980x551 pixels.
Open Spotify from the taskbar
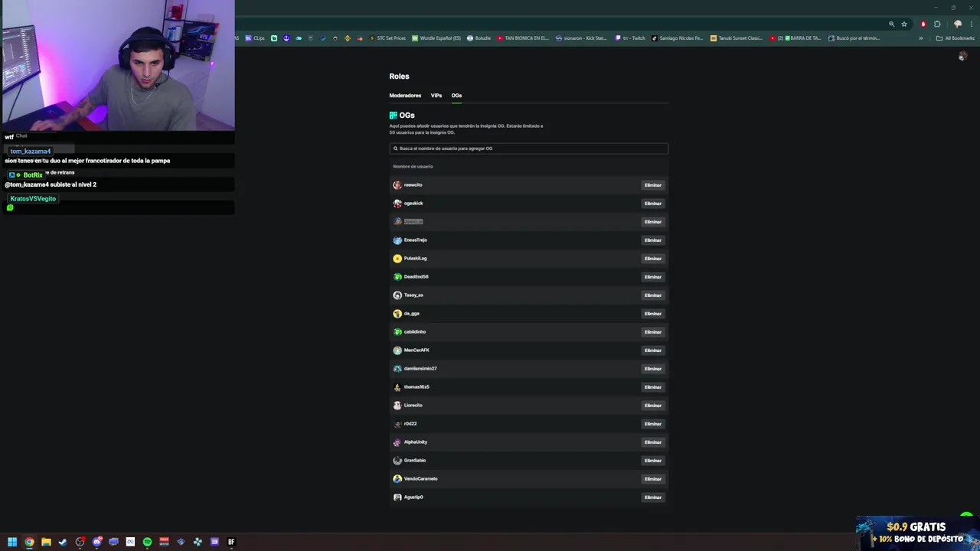pos(147,542)
